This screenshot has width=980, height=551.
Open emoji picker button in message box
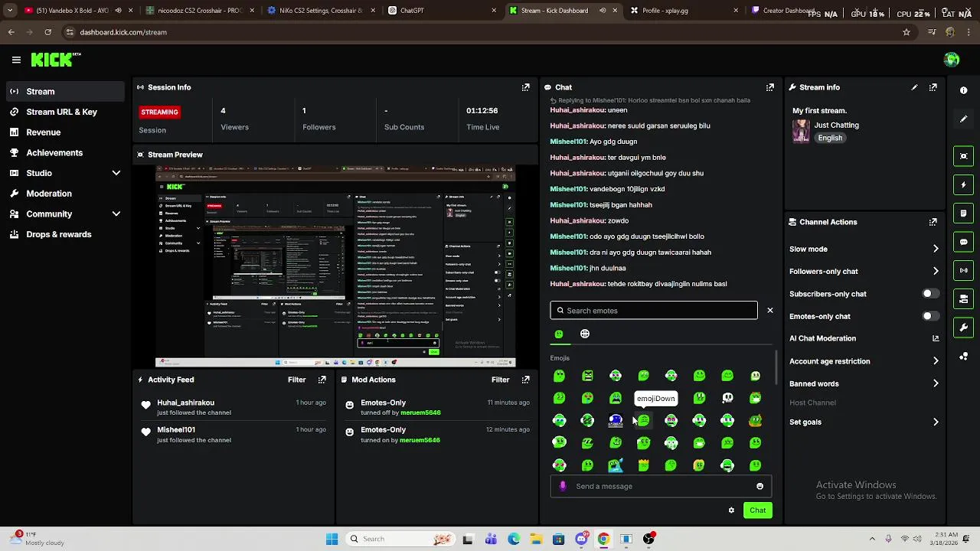[x=759, y=486]
